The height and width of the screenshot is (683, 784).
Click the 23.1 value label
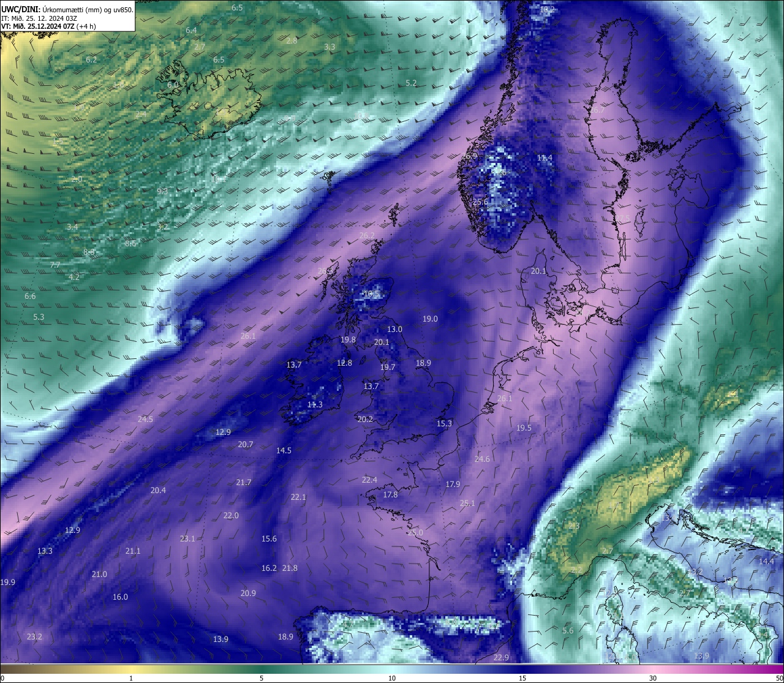pos(187,538)
